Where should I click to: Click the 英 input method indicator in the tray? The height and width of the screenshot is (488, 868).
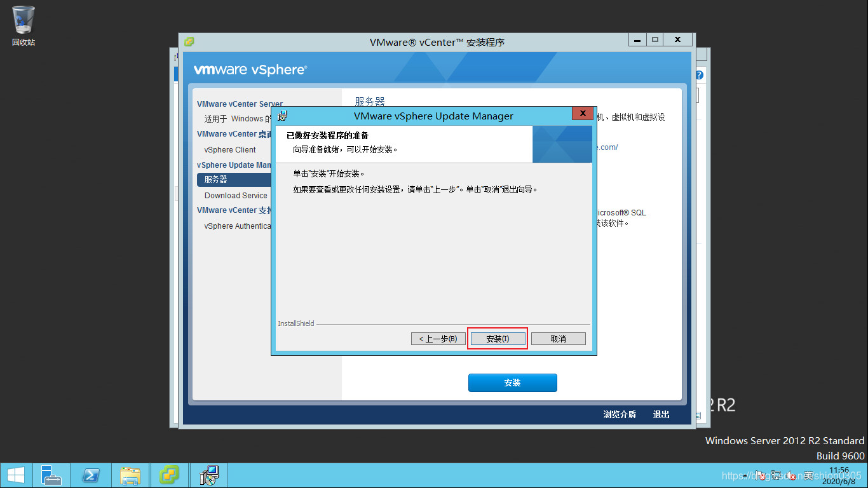[x=808, y=475]
